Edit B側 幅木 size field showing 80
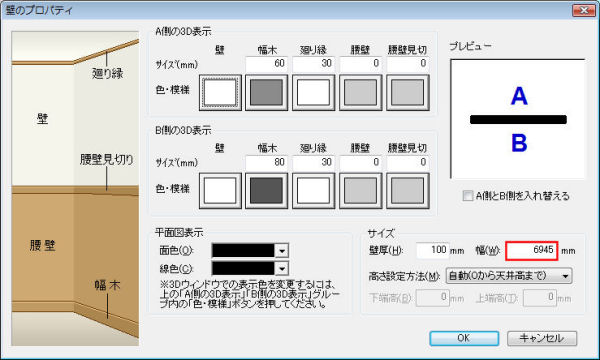Image resolution: width=600 pixels, height=360 pixels. point(266,162)
